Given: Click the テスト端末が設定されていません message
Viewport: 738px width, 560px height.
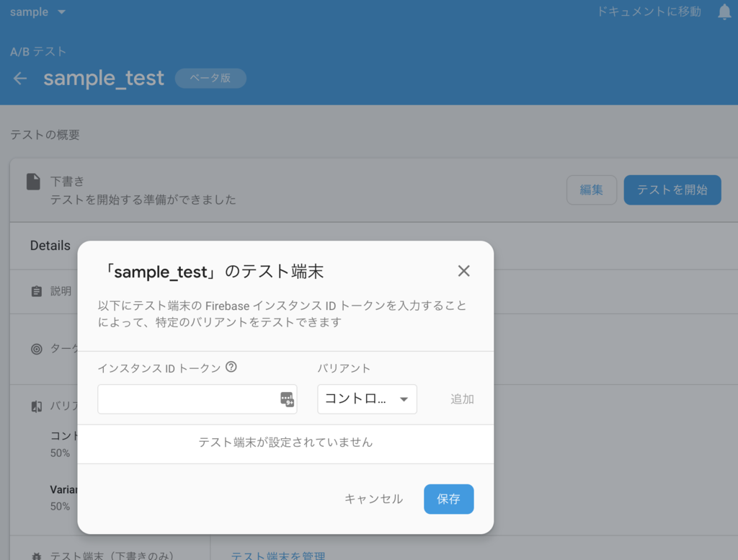Looking at the screenshot, I should (285, 443).
